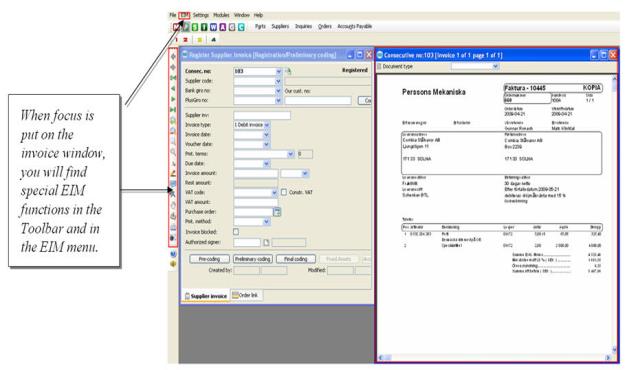625x370 pixels.
Task: Open currency dropdown beside Invoice amount
Action: [305, 173]
